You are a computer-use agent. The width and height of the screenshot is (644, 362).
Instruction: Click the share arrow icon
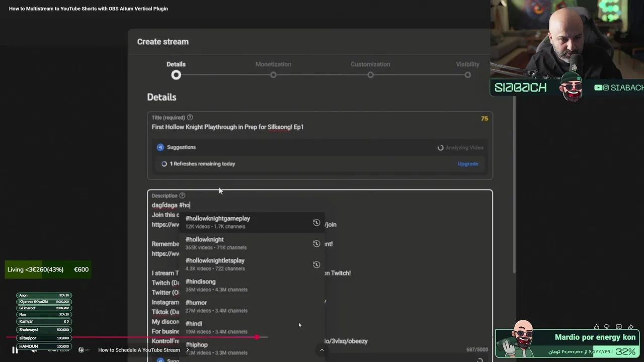pos(630,327)
